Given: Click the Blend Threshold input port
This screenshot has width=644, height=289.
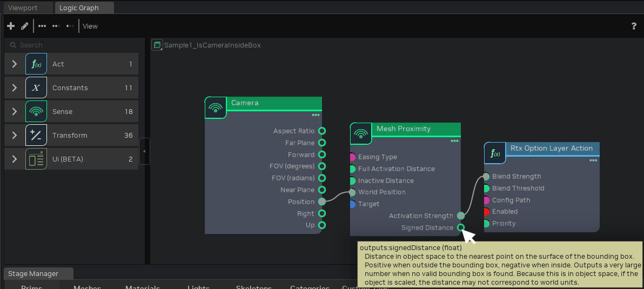Looking at the screenshot, I should 486,189.
